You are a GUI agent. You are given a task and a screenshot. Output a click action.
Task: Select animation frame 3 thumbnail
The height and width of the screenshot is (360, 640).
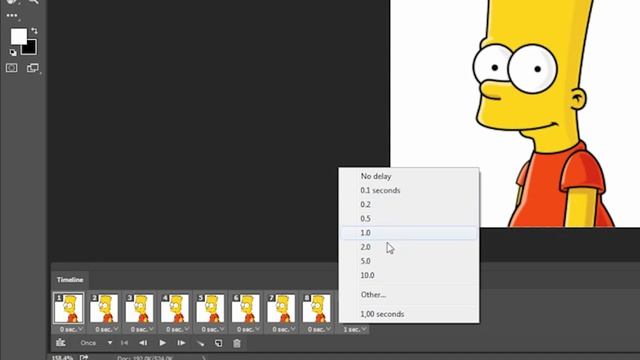[140, 308]
